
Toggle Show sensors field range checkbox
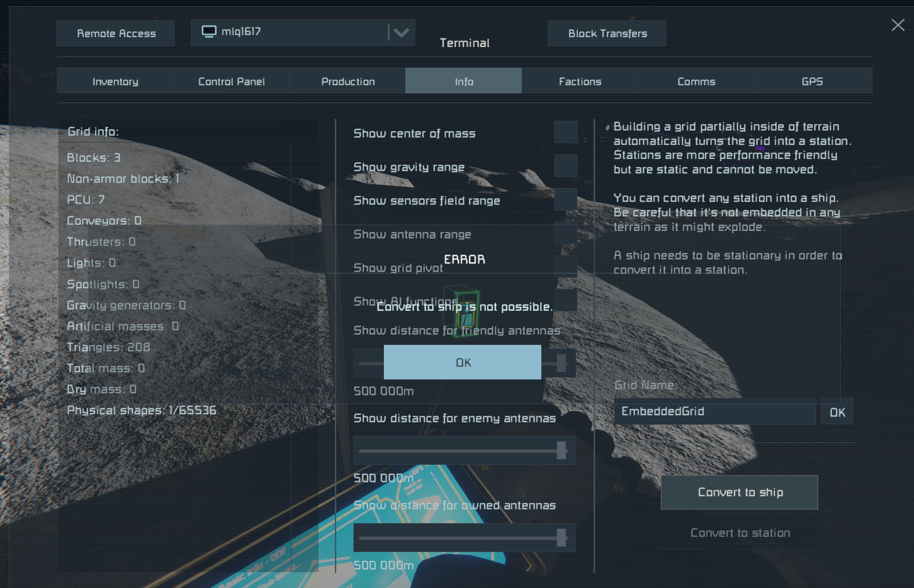(x=565, y=200)
